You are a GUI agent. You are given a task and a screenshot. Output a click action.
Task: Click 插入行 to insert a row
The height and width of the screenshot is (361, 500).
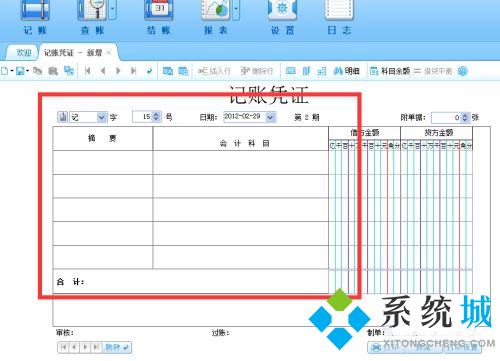click(x=214, y=71)
